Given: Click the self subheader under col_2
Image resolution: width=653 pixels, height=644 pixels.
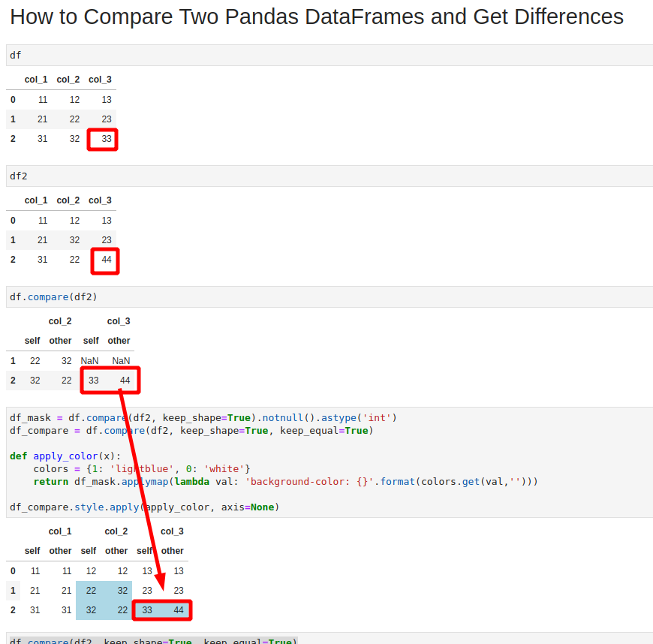Looking at the screenshot, I should pyautogui.click(x=32, y=340).
